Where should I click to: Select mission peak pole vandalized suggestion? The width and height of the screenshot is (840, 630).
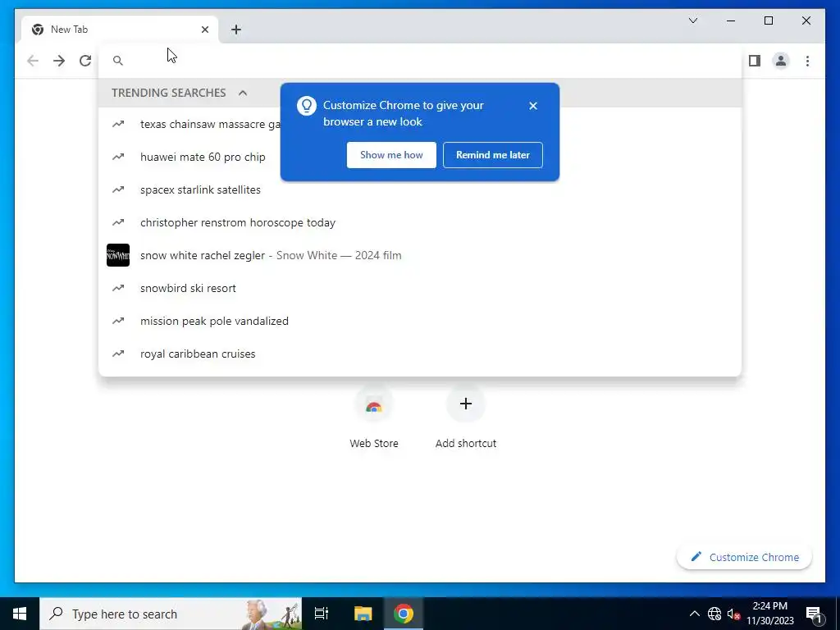pyautogui.click(x=420, y=321)
